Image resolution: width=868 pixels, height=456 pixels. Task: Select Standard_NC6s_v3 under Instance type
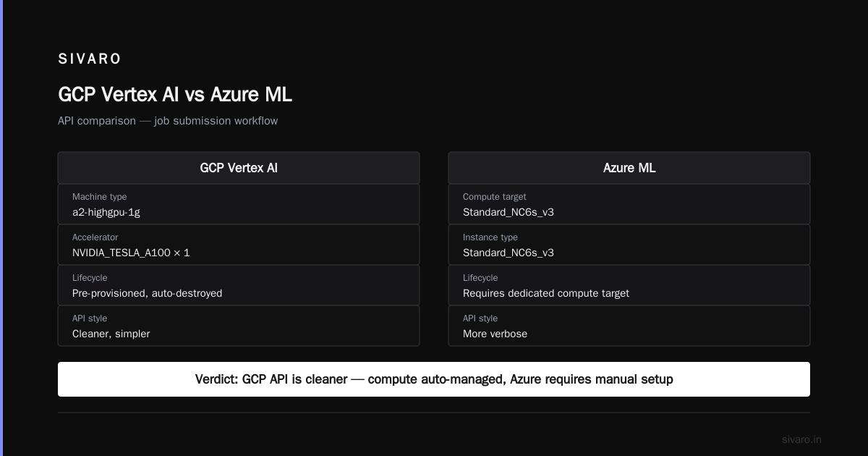(x=509, y=253)
